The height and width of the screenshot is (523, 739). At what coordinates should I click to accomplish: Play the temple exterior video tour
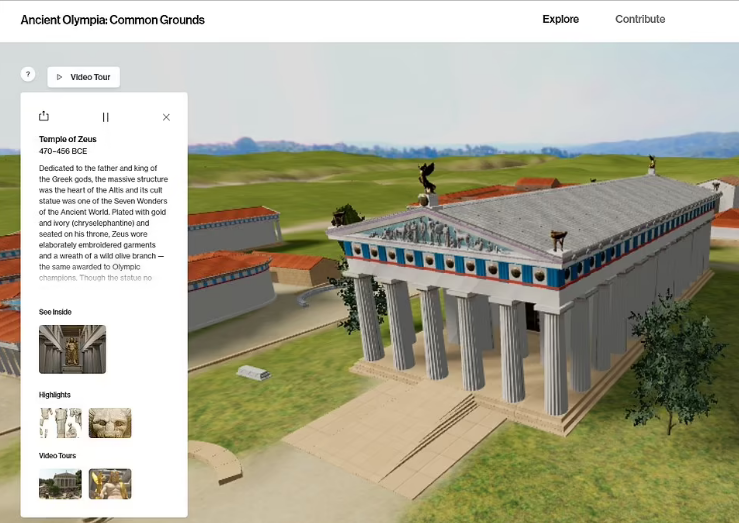60,484
